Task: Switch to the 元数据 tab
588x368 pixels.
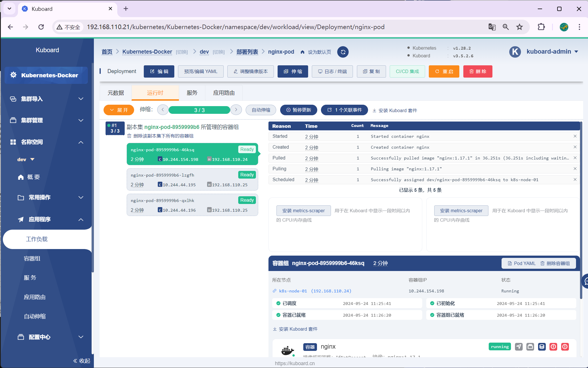Action: coord(116,93)
